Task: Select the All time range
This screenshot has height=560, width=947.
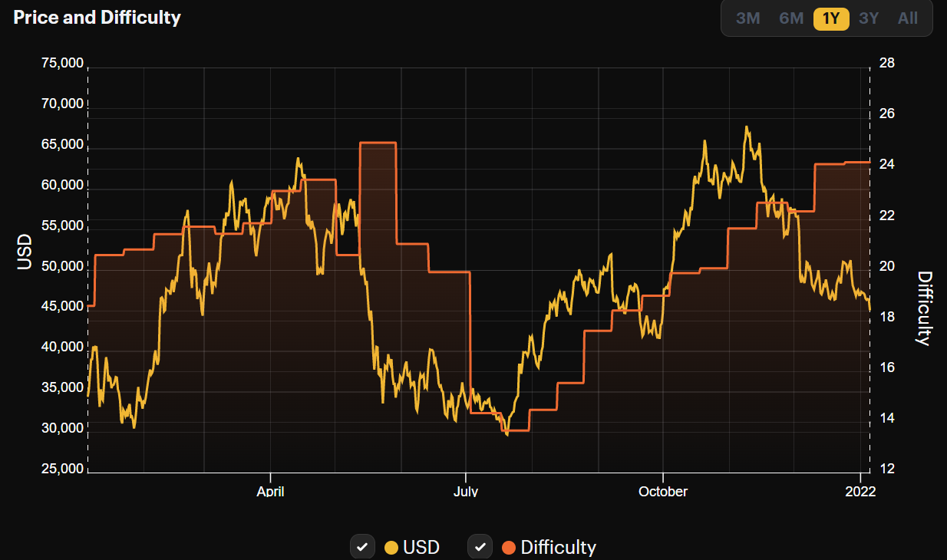Action: 908,18
